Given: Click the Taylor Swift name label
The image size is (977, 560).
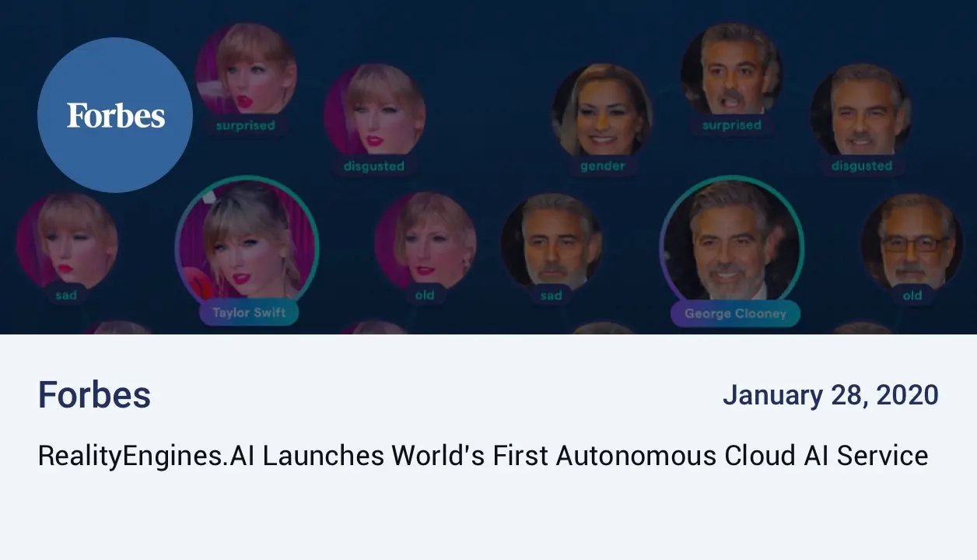Looking at the screenshot, I should [x=249, y=313].
